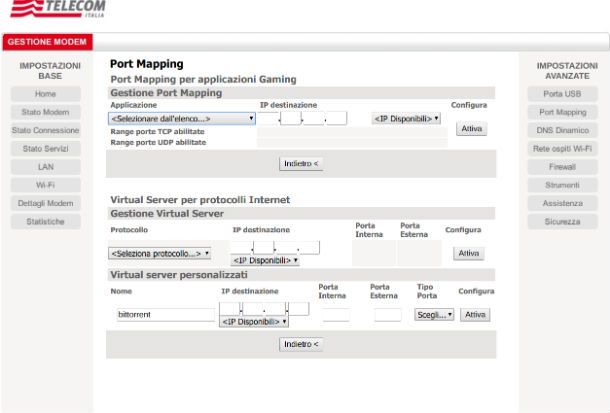Click the Telecom Italia logo
610x413 pixels.
point(58,9)
